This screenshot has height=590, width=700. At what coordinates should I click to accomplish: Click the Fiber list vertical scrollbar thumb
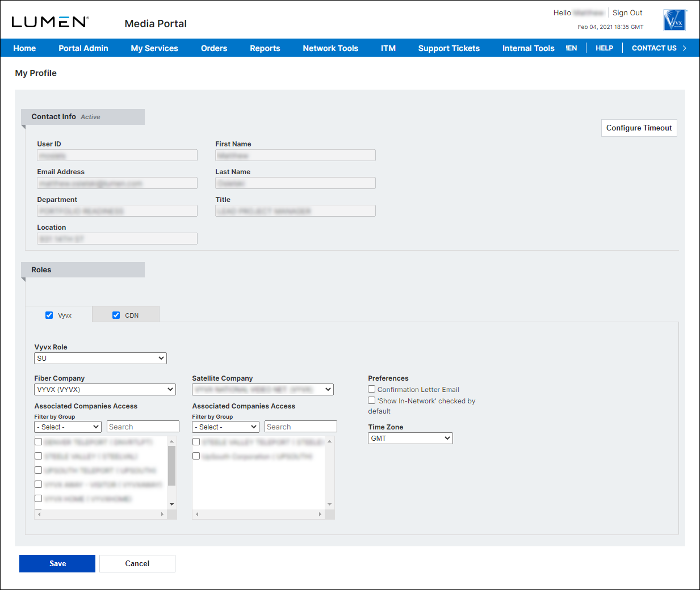[172, 466]
